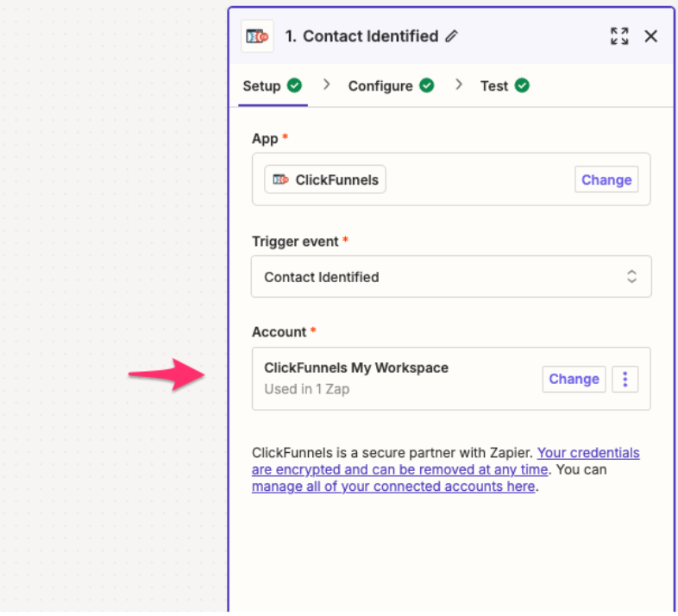Close the Contact Identified panel
Viewport: 678px width, 616px height.
point(651,36)
